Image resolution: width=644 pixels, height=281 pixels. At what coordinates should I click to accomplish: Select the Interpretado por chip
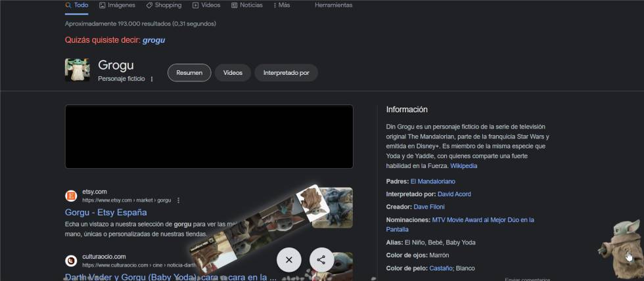click(x=287, y=73)
